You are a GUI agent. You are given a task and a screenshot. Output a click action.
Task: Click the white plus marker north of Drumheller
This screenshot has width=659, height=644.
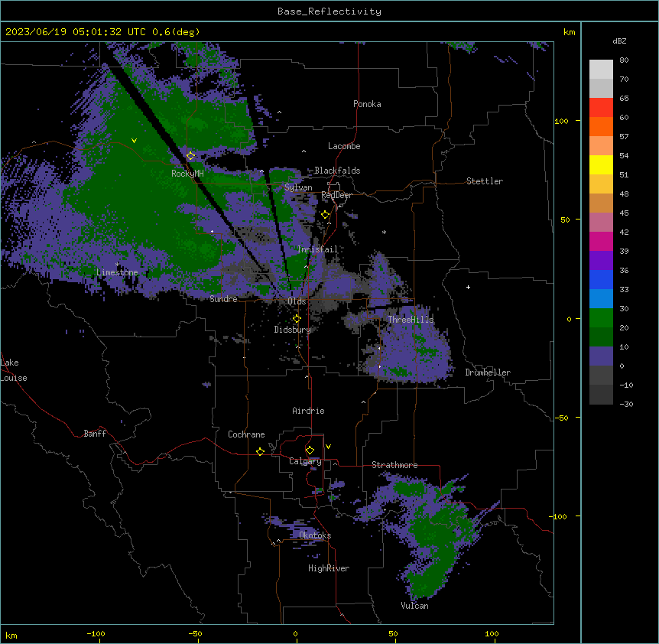(x=468, y=287)
